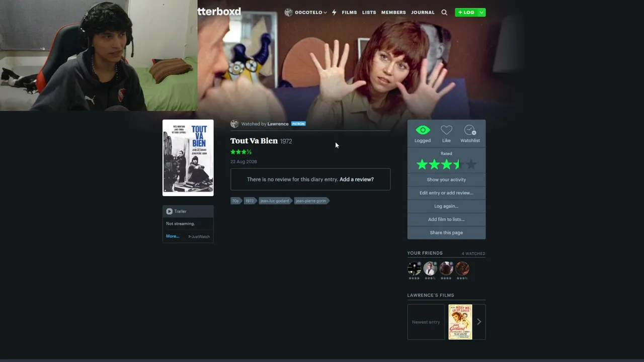Set rating to one star in the Rated panel
The width and height of the screenshot is (644, 362).
(422, 164)
